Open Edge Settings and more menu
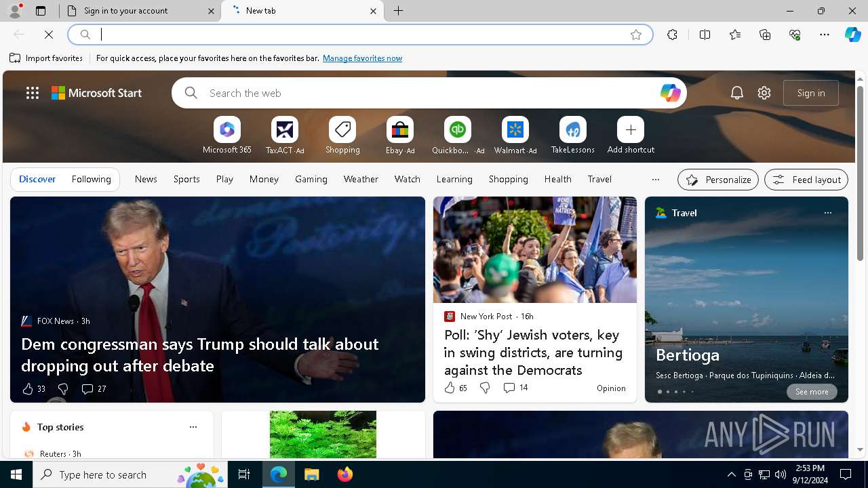868x488 pixels. [825, 35]
